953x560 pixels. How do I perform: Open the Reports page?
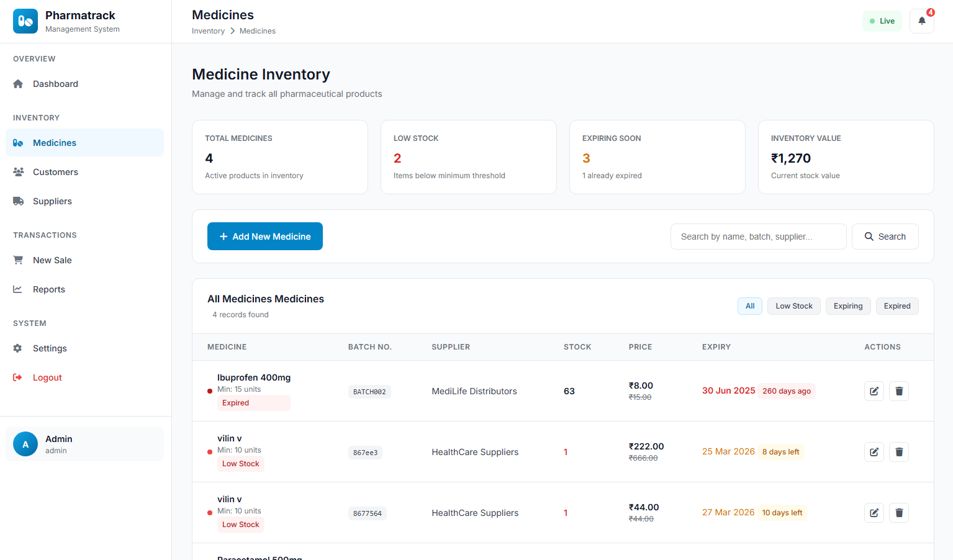[48, 289]
